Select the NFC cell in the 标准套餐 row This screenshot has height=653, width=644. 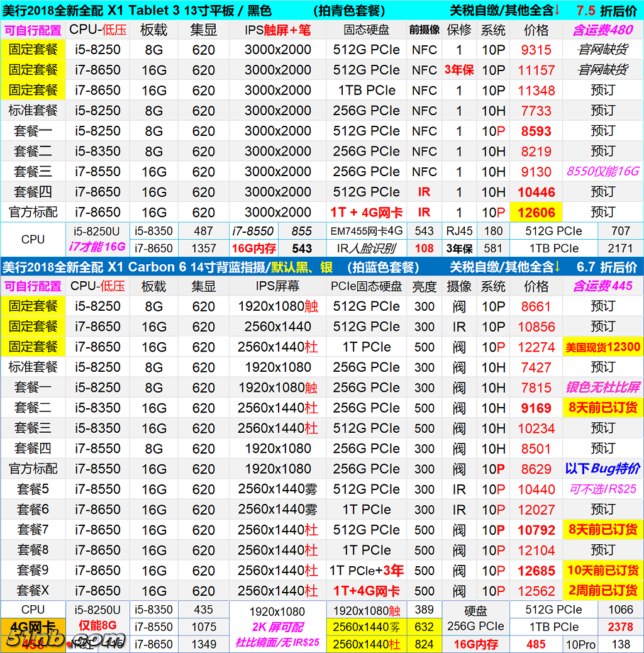click(424, 110)
